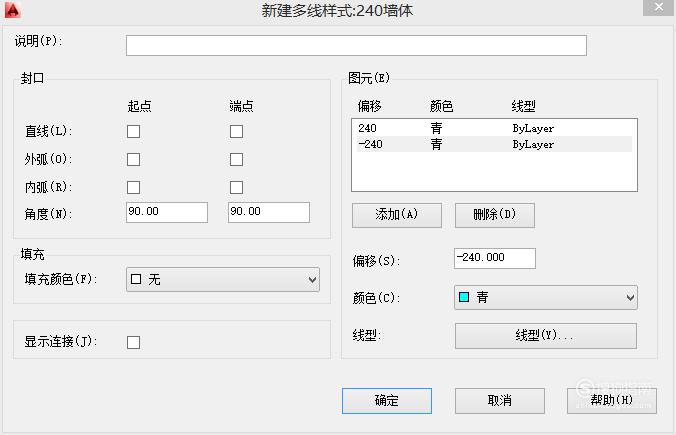Screen dimensions: 676x435
Task: Click the AutoCAD logo icon in title bar
Action: [13, 10]
